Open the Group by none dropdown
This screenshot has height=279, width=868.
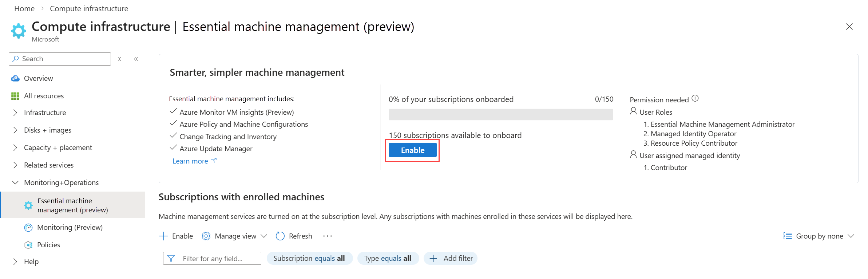click(819, 236)
